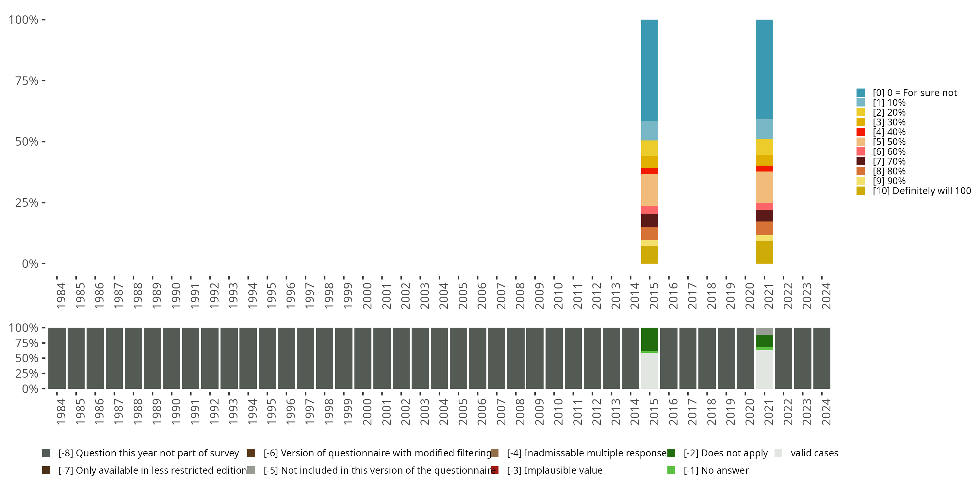The image size is (980, 490).
Task: Click the '[-8] Question this year not part of survey' swatch
Action: pos(46,453)
